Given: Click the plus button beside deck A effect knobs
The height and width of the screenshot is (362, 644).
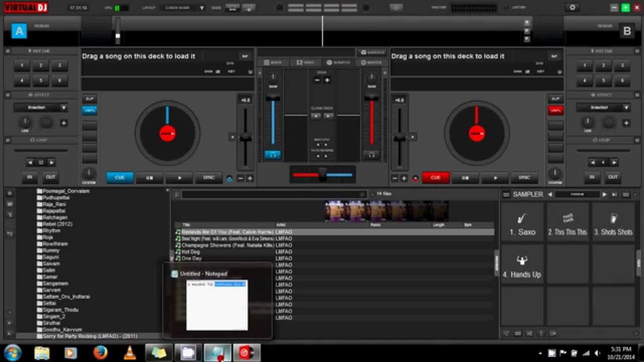Looking at the screenshot, I should [x=64, y=123].
